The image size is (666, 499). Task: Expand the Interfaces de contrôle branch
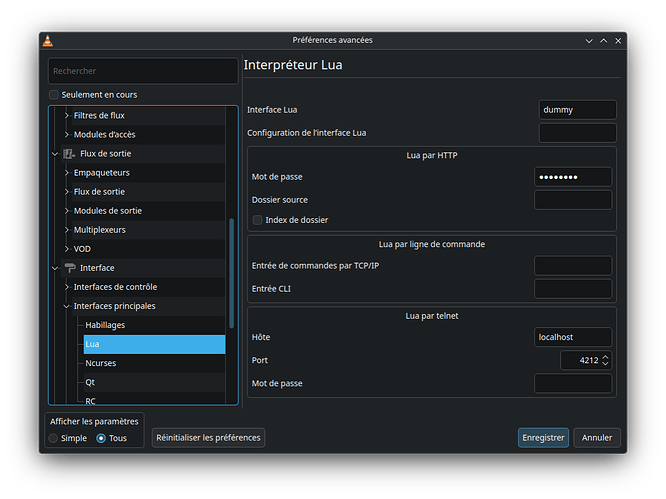[x=66, y=287]
